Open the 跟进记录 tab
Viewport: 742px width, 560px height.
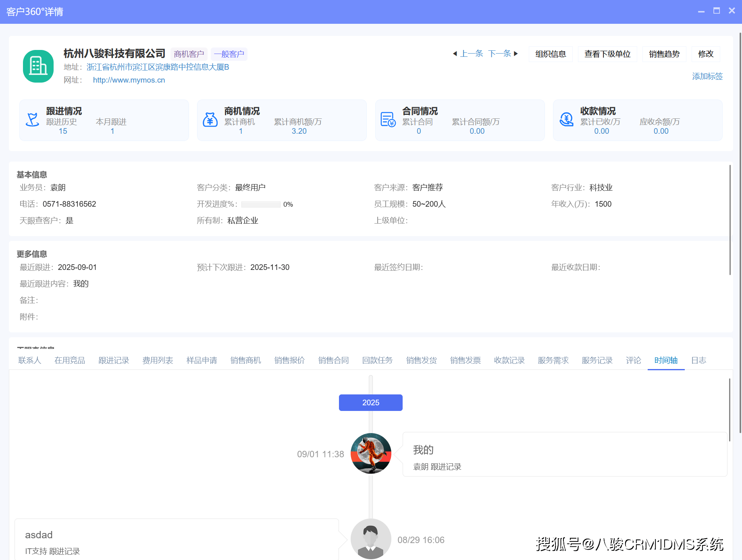[114, 360]
